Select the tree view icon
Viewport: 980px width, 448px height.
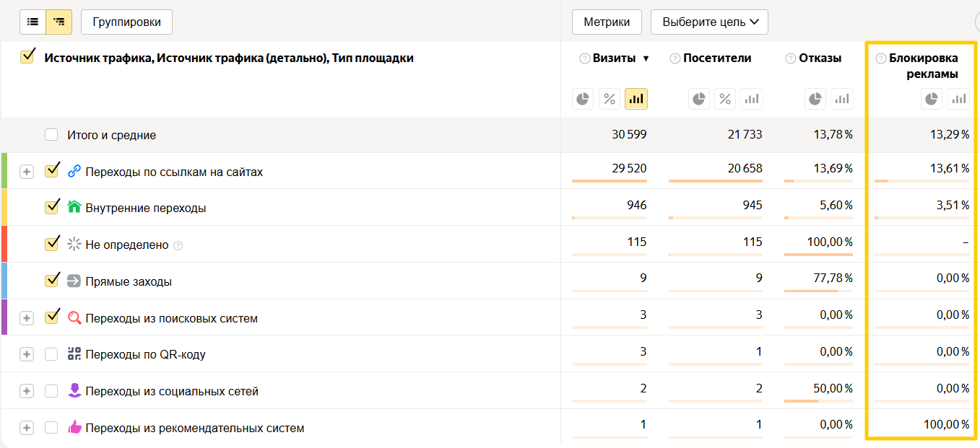[58, 22]
